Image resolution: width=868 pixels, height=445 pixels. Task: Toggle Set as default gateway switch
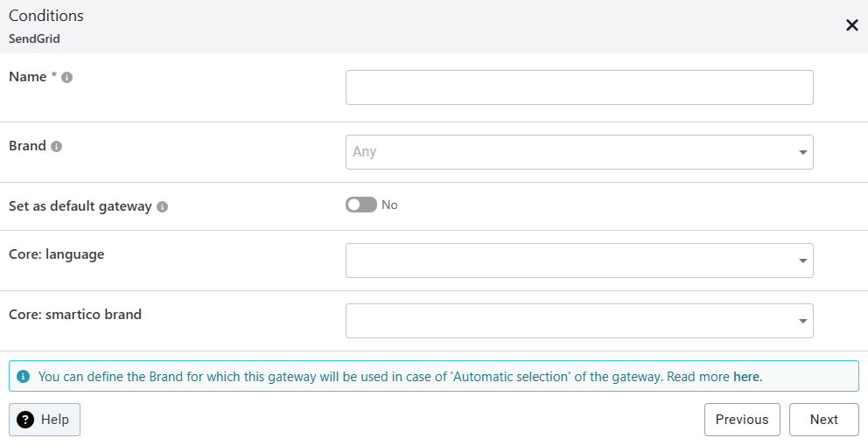tap(360, 205)
